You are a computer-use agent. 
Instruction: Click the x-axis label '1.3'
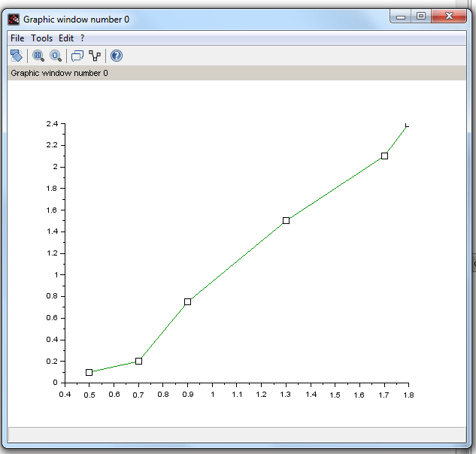pyautogui.click(x=285, y=395)
